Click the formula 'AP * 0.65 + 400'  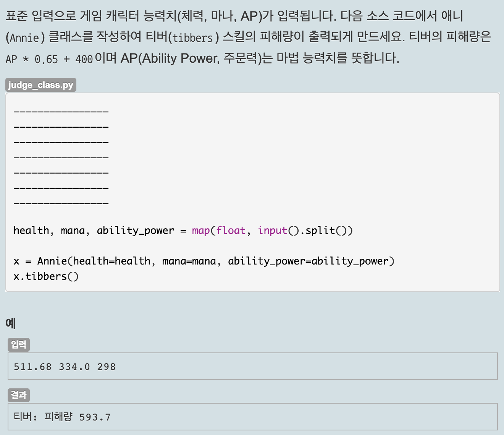click(x=49, y=59)
